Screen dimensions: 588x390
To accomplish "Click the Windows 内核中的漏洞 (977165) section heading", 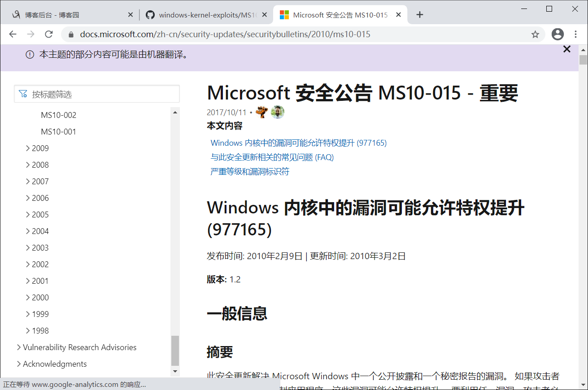I will [x=366, y=219].
